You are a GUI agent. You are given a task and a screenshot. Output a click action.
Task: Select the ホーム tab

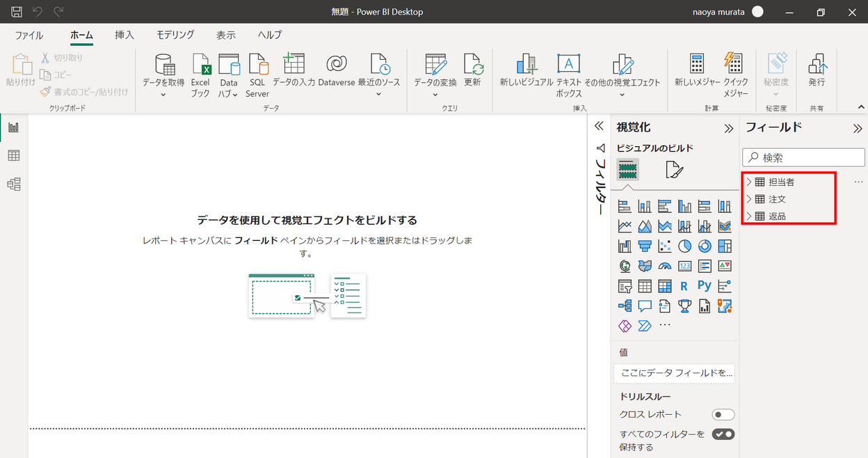[82, 35]
